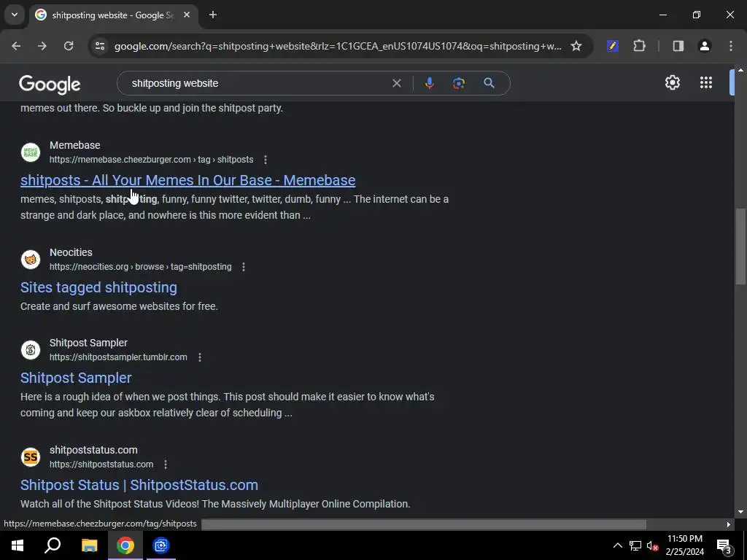Open more options for shitpoststatus.com result
Image resolution: width=747 pixels, height=560 pixels.
pos(166,464)
